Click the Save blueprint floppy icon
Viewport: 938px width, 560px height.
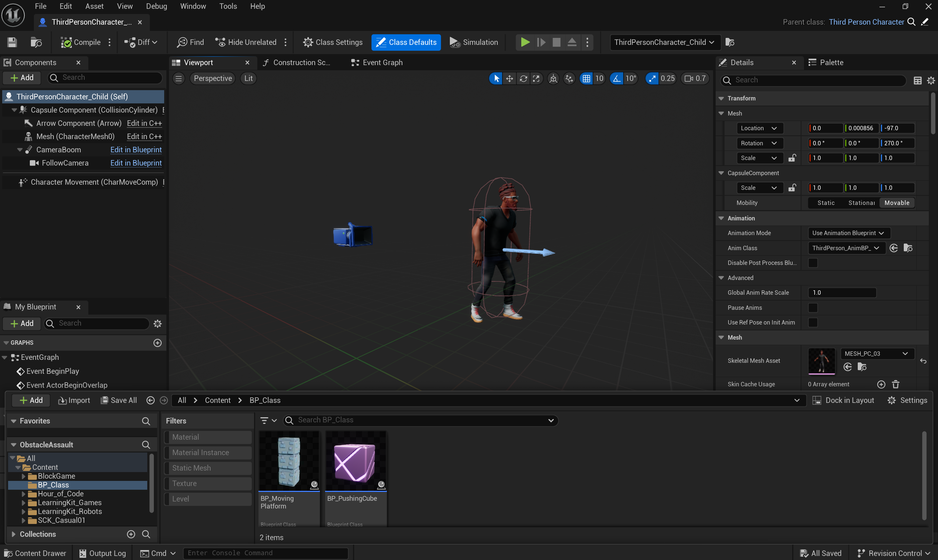tap(12, 42)
